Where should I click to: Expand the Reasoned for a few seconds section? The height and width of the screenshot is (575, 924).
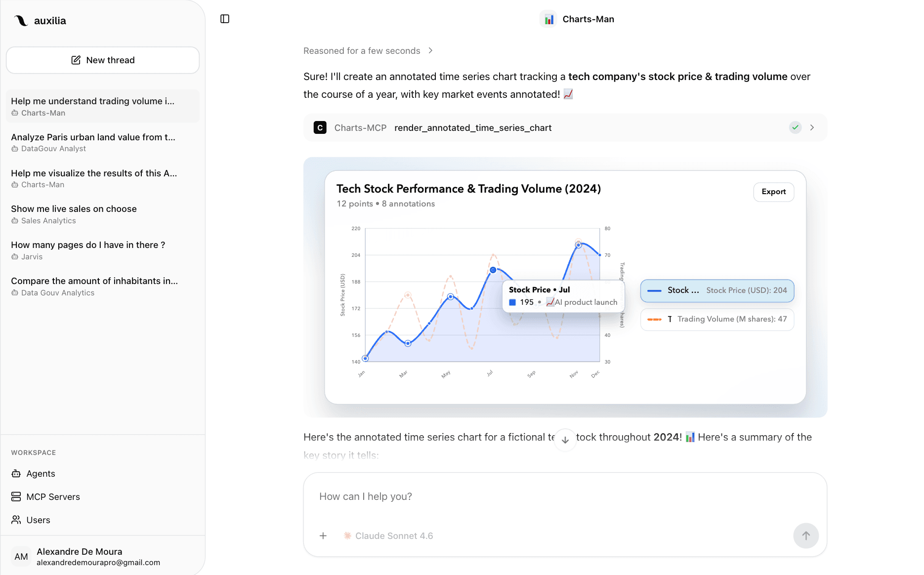368,51
